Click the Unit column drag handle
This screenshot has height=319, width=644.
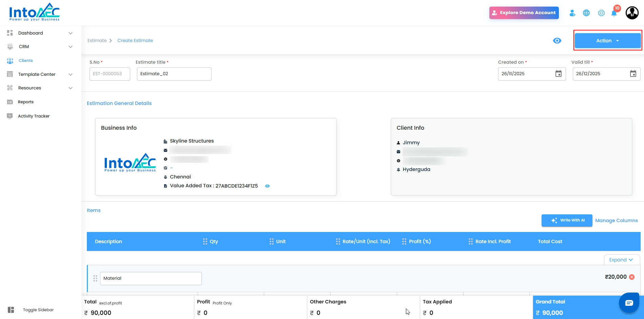point(272,241)
